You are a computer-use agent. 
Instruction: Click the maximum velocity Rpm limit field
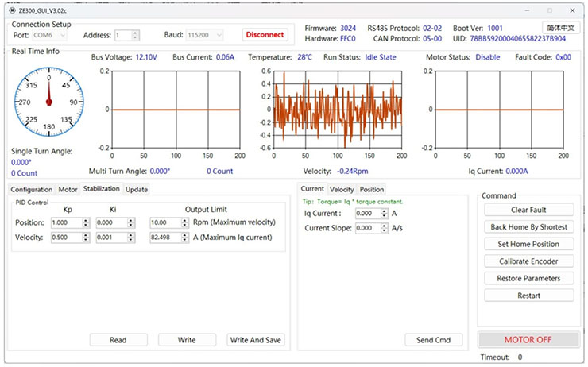tap(166, 222)
